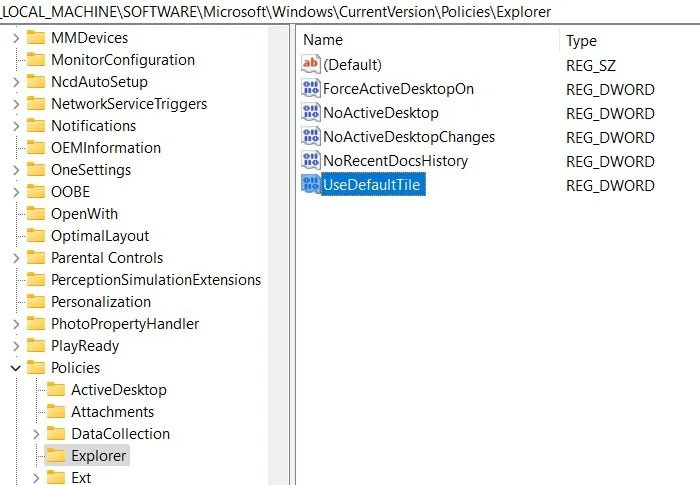Expand the DataCollection key
Screen dimensions: 700x485
coord(36,434)
